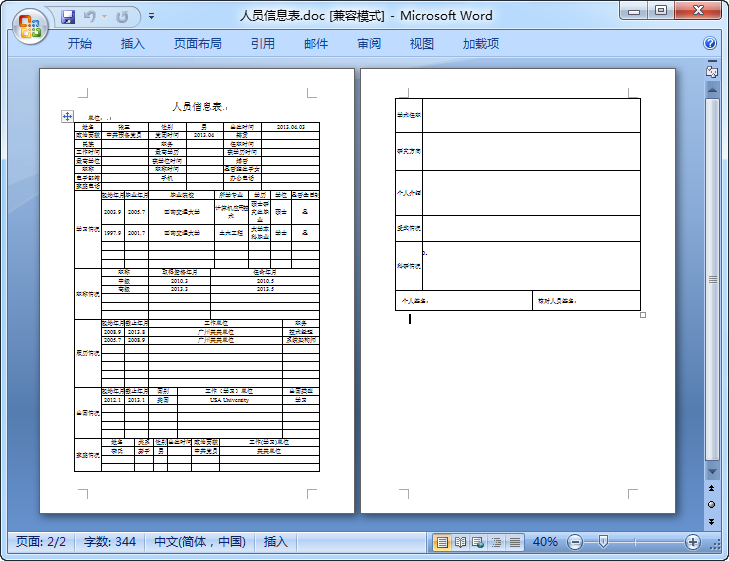Screen dimensions: 729x561
Task: Click the 人员信息表 title text on page one
Action: [198, 106]
